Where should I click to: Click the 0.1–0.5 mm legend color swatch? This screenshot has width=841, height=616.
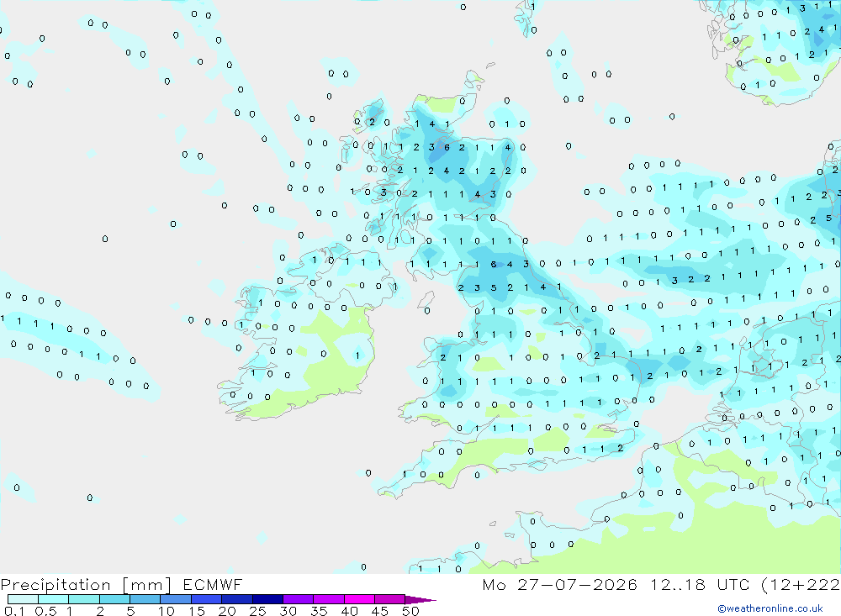(x=23, y=599)
